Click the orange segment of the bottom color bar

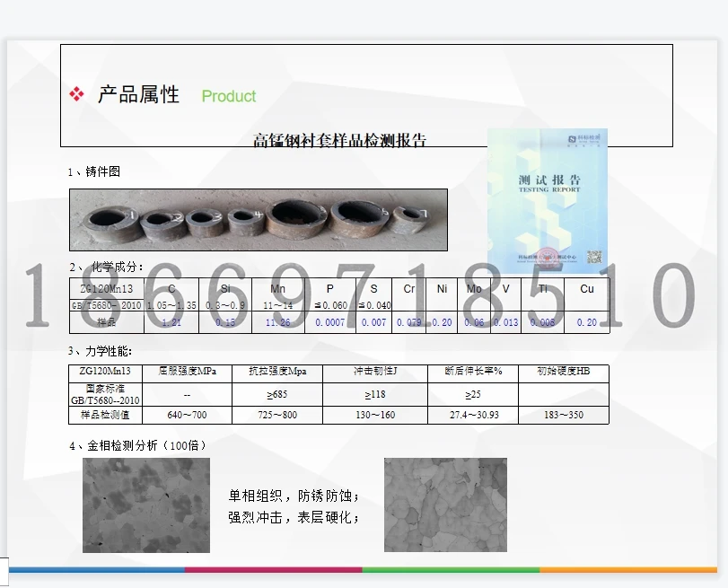point(628,569)
